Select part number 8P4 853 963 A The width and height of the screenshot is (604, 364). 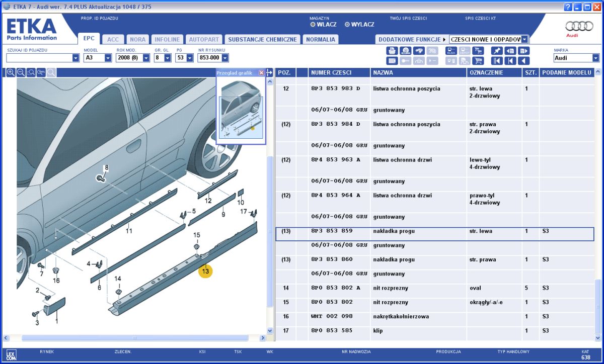[336, 160]
